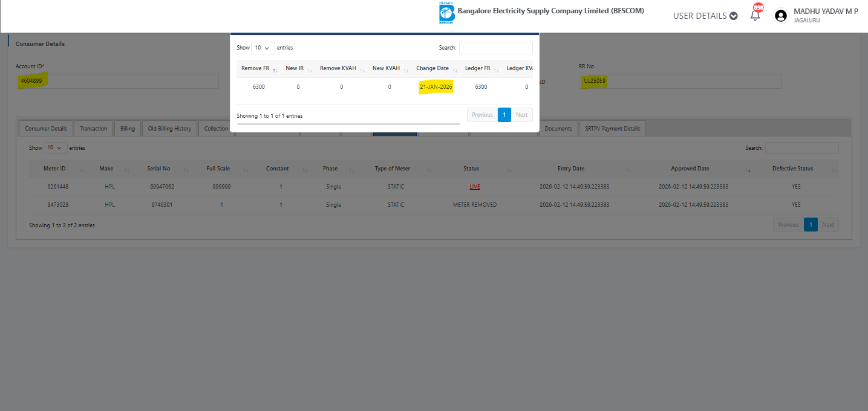Image resolution: width=868 pixels, height=411 pixels.
Task: Sort popup table by New KVAH
Action: click(386, 68)
